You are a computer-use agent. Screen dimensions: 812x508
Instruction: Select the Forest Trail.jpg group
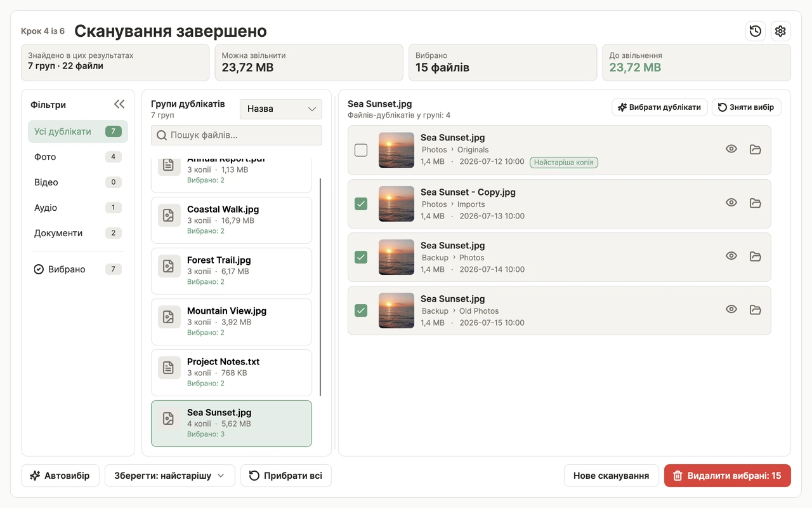(x=232, y=271)
